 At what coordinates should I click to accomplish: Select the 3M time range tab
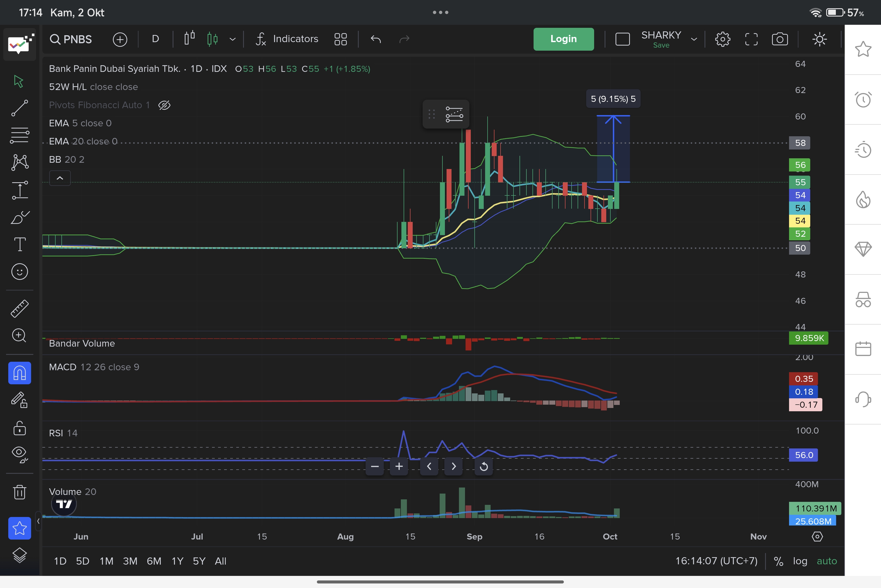coord(130,561)
